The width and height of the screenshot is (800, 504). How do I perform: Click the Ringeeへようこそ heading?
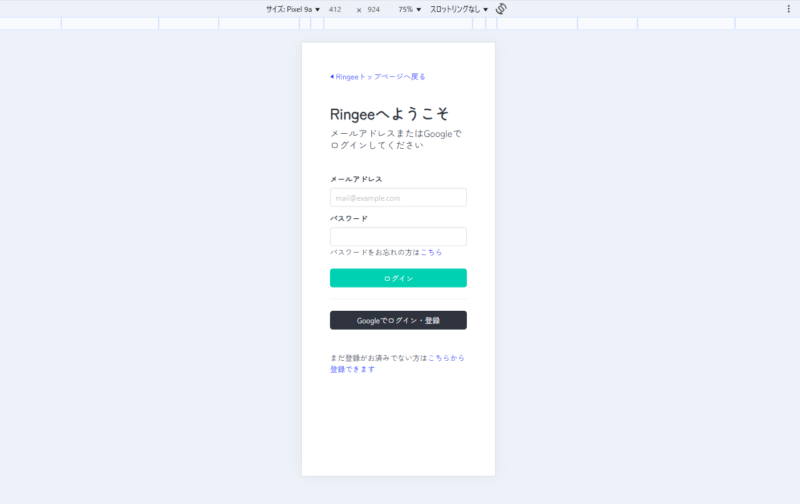(x=389, y=114)
